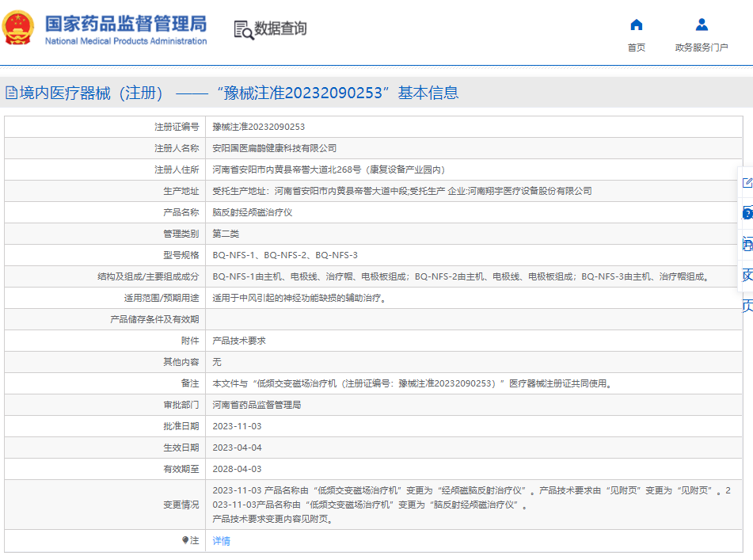Select effective date 2023-04-04
753x560 pixels.
coord(238,448)
